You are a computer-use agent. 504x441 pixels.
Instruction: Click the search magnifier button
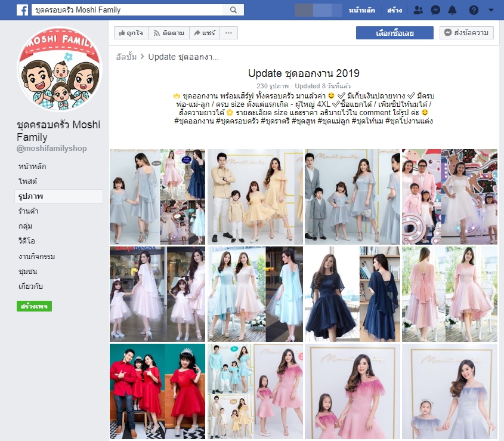[233, 10]
